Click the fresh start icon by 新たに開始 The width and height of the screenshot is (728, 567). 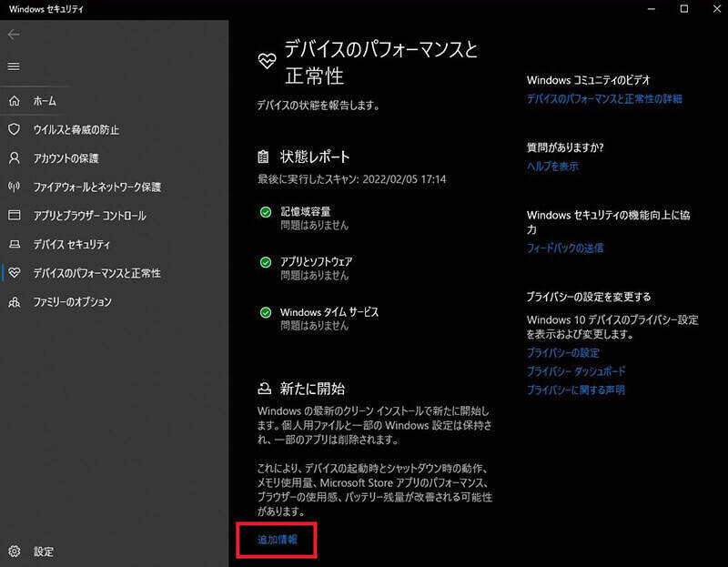tap(264, 389)
